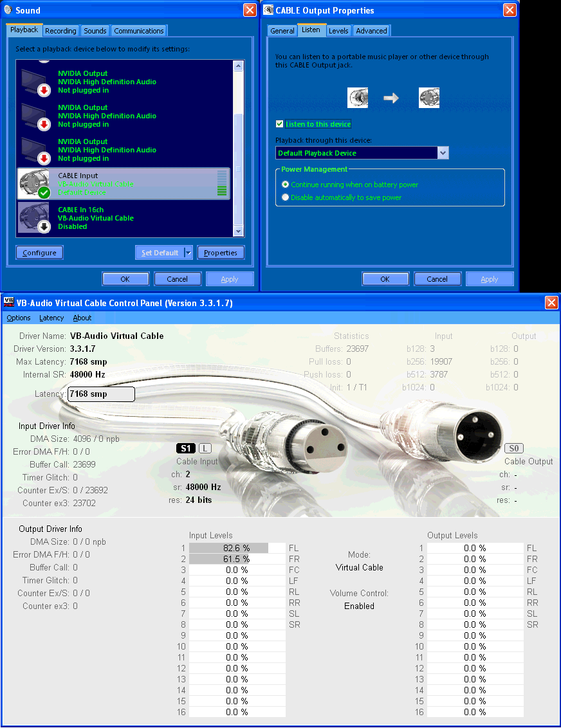Screen dimensions: 561x728
Task: Click the source jack icon in Listen tab
Action: click(358, 98)
